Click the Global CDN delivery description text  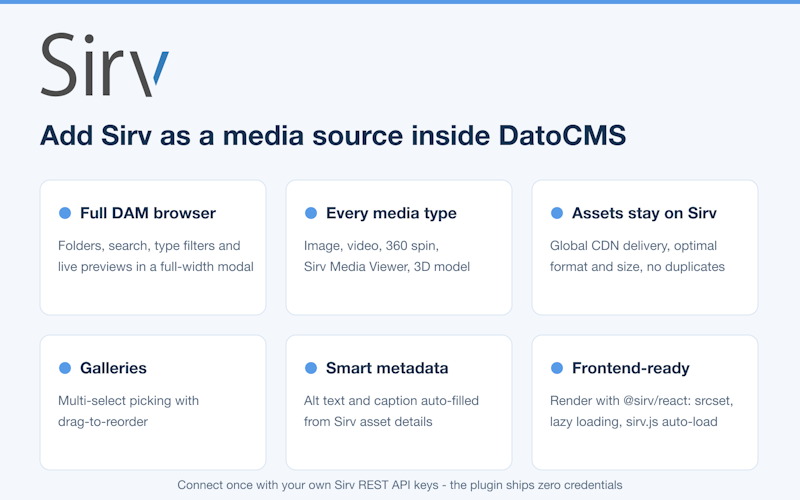[x=637, y=256]
